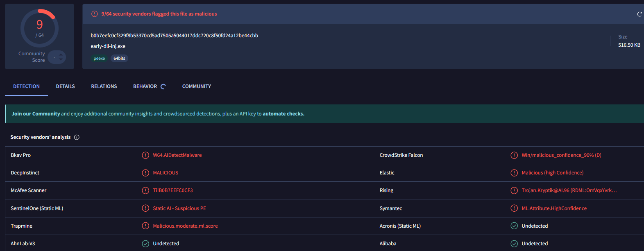644x251 pixels.
Task: Click the ML.Attribute.HighConfidence result
Action: click(x=554, y=208)
